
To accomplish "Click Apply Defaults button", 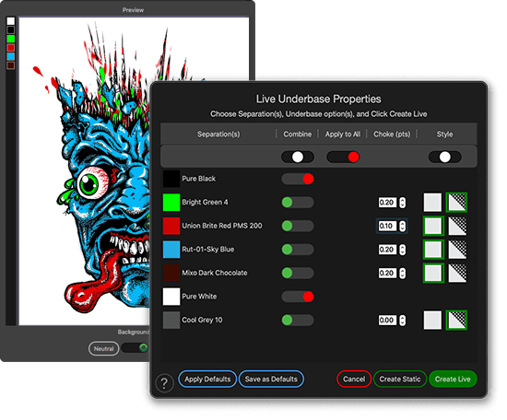I will tap(207, 379).
